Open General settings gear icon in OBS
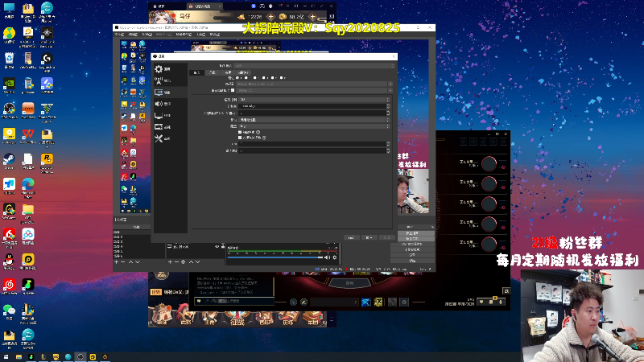644x362 pixels. tap(159, 69)
